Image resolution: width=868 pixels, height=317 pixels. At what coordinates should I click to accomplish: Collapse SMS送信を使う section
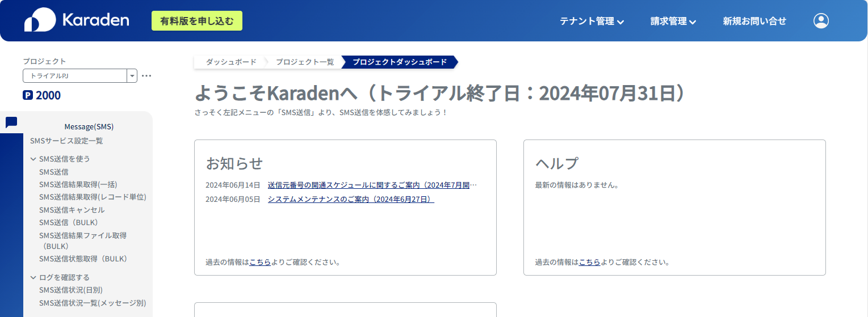point(60,159)
